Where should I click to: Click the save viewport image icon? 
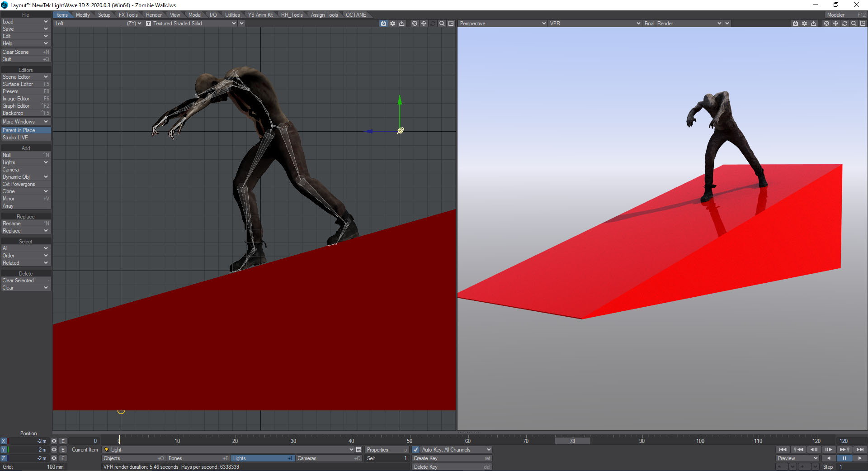(402, 23)
